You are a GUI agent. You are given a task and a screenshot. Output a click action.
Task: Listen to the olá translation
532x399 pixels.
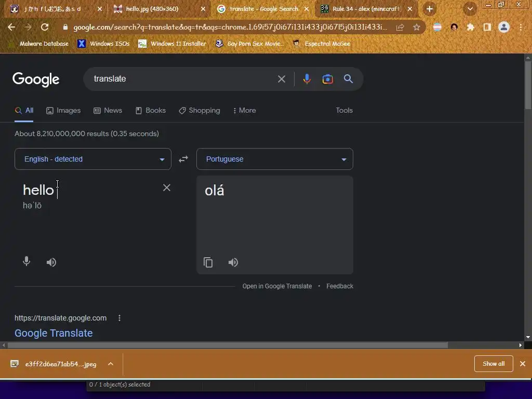point(233,262)
